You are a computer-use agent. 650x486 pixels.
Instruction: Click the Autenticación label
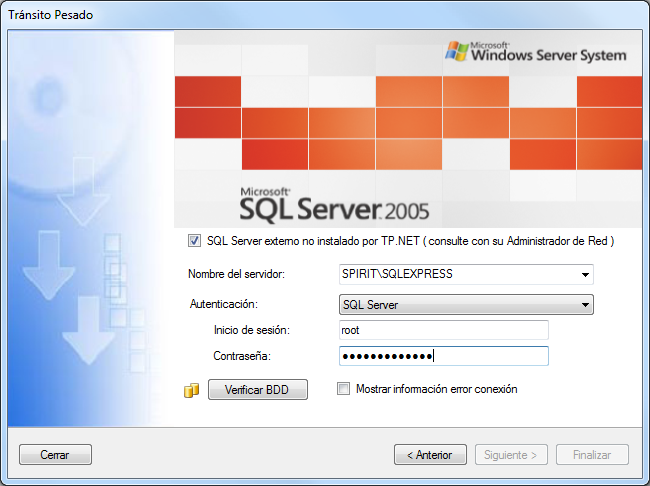(223, 304)
